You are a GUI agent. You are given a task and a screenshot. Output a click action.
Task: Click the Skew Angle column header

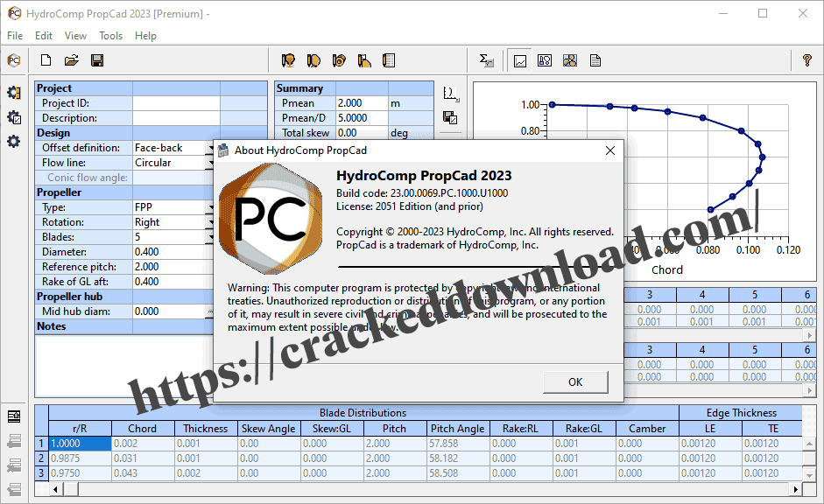tap(269, 429)
